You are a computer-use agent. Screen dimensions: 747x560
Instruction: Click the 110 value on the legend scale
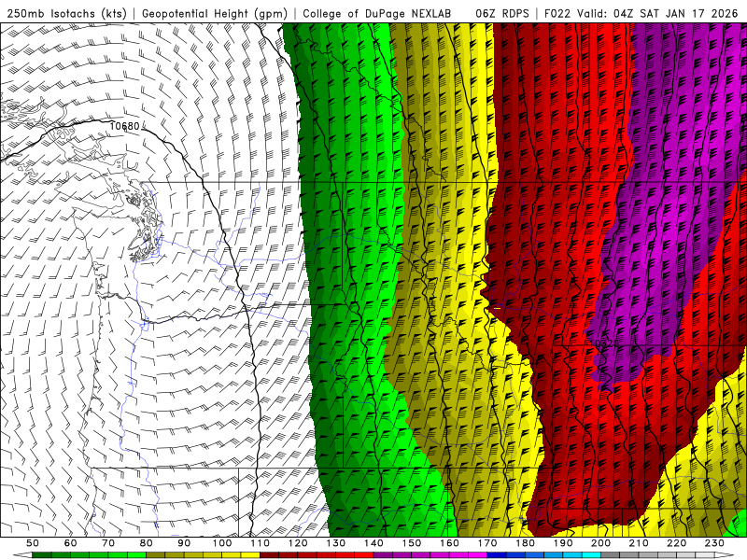pyautogui.click(x=261, y=543)
